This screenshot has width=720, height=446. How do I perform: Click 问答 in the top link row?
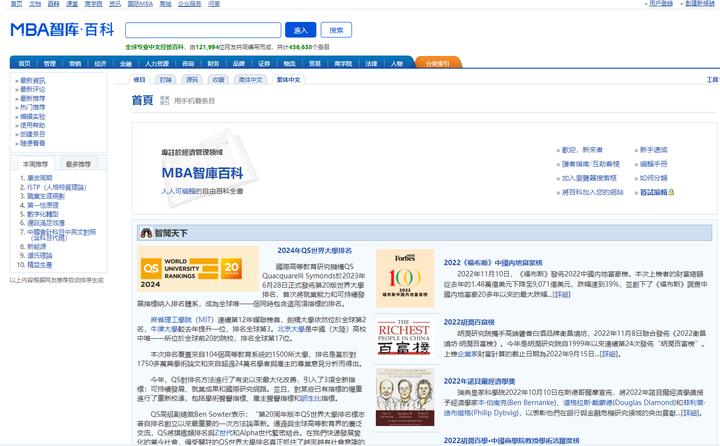(214, 3)
